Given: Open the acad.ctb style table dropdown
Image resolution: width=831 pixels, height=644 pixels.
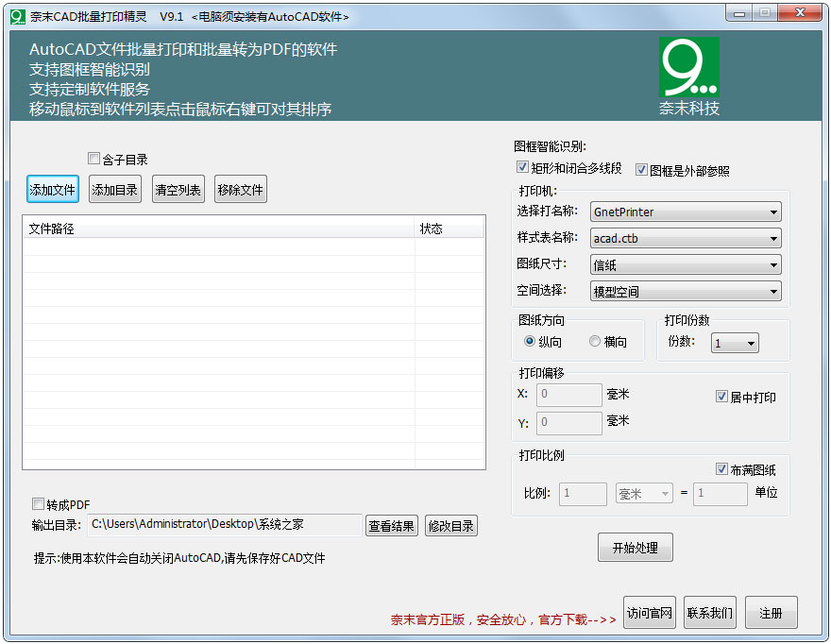Looking at the screenshot, I should pos(774,238).
